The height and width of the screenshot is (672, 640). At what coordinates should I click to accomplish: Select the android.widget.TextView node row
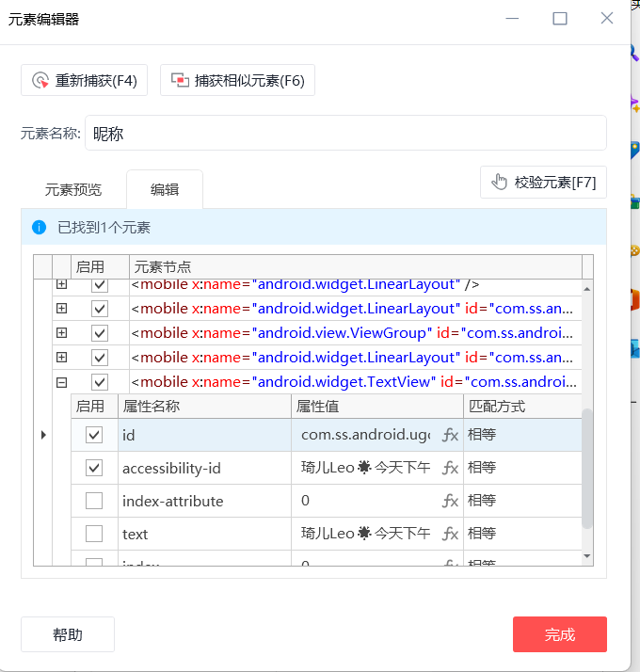click(355, 382)
